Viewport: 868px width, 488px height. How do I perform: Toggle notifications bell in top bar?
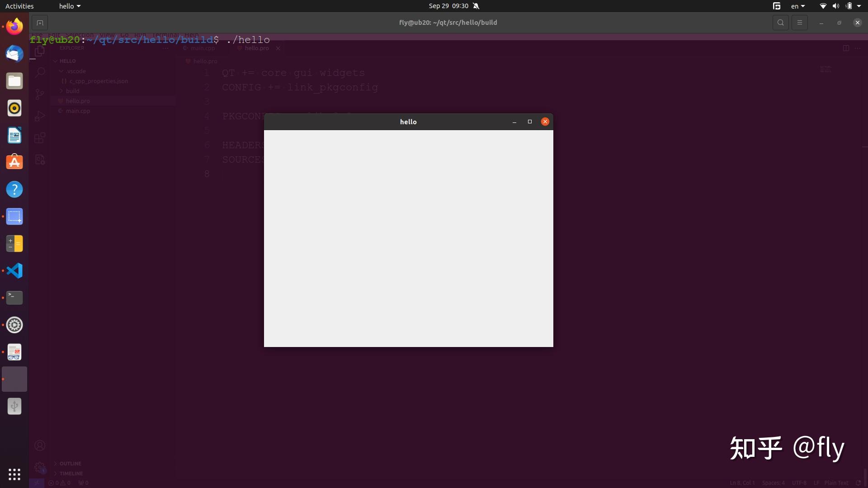point(476,6)
